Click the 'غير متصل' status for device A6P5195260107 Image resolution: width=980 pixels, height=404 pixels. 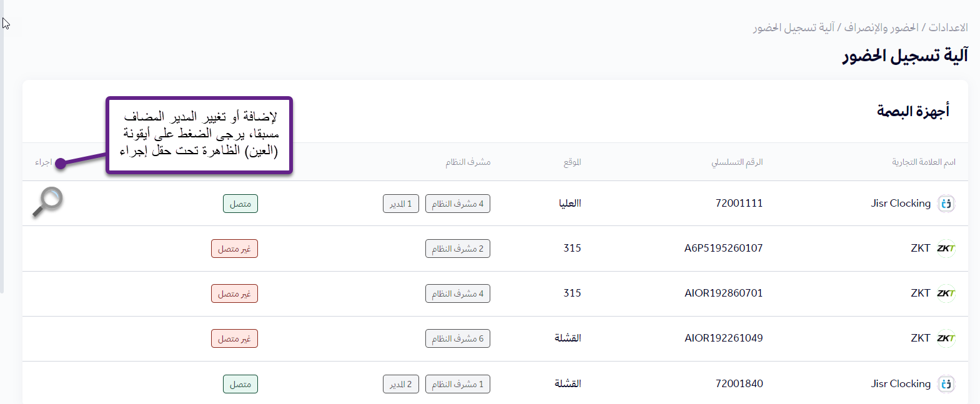click(x=234, y=249)
